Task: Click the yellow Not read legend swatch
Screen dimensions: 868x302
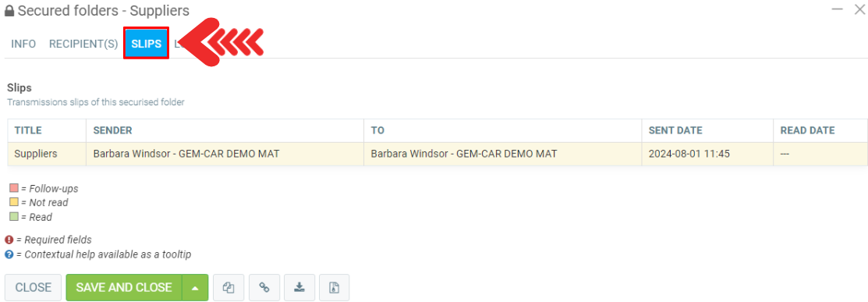Action: click(x=14, y=202)
